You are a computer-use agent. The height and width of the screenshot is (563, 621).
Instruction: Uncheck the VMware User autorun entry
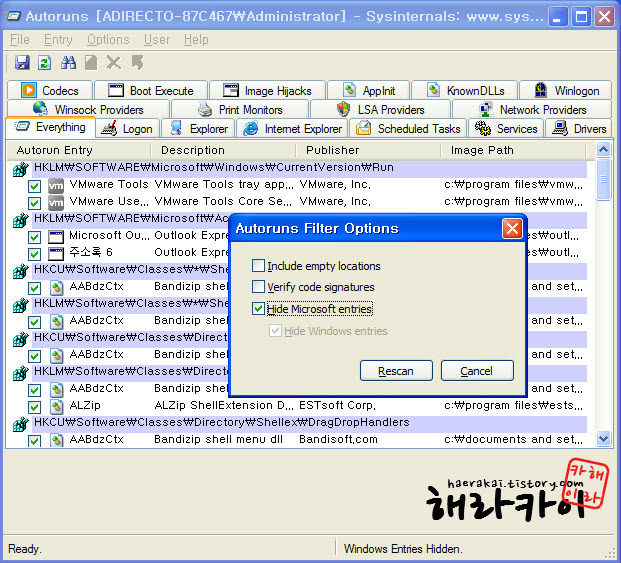[34, 203]
